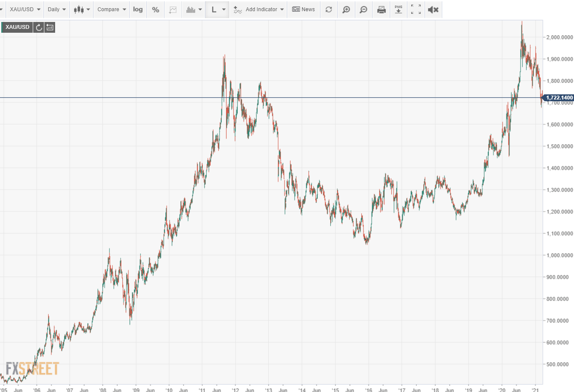Click the '16 label on time axis
The image size is (574, 392).
pos(369,390)
